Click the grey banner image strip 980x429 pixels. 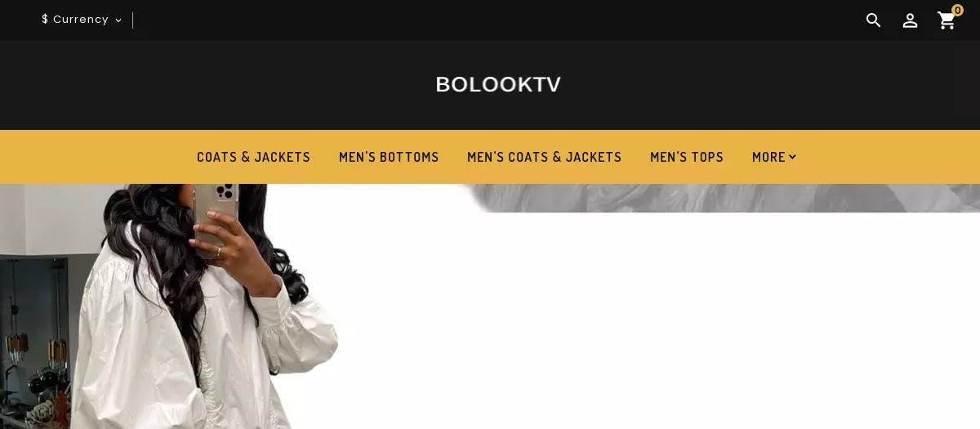pyautogui.click(x=719, y=198)
